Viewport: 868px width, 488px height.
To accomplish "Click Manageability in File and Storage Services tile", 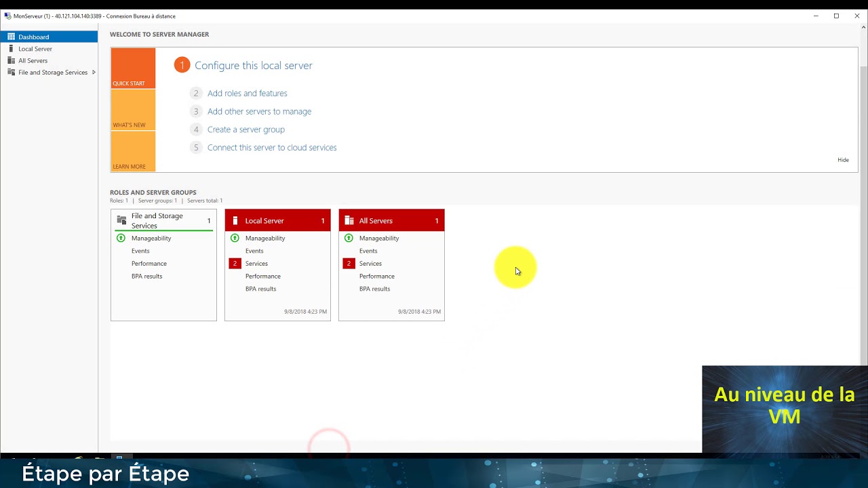I will click(151, 238).
